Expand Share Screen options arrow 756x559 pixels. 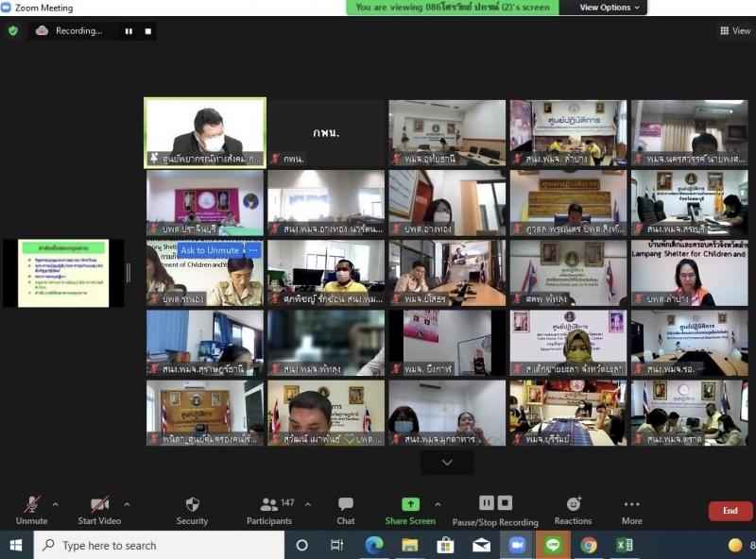pyautogui.click(x=438, y=504)
